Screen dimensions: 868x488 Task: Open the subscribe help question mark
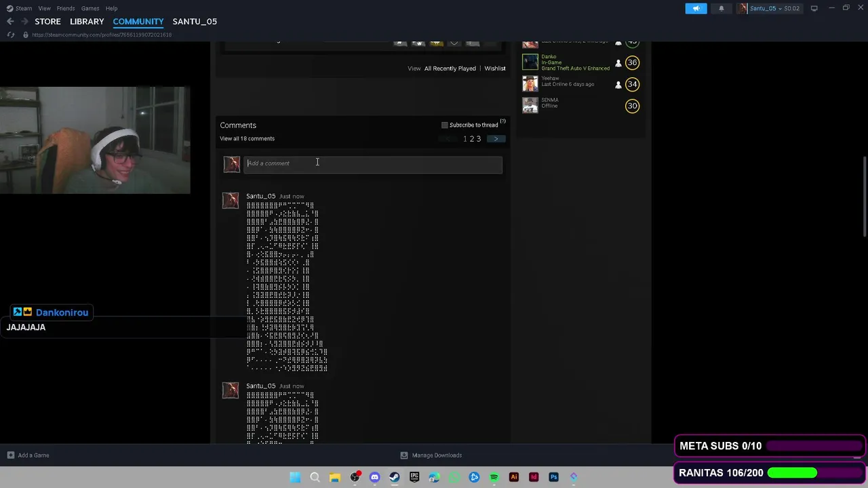pyautogui.click(x=502, y=122)
